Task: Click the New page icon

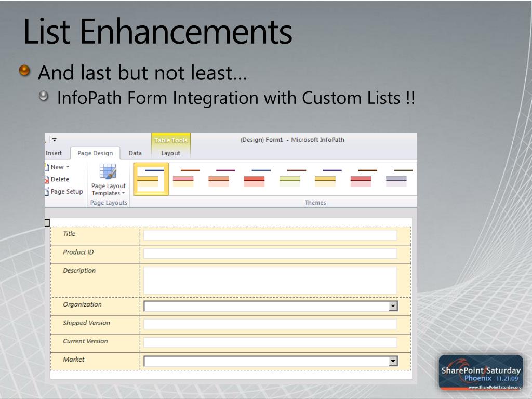Action: pyautogui.click(x=47, y=167)
